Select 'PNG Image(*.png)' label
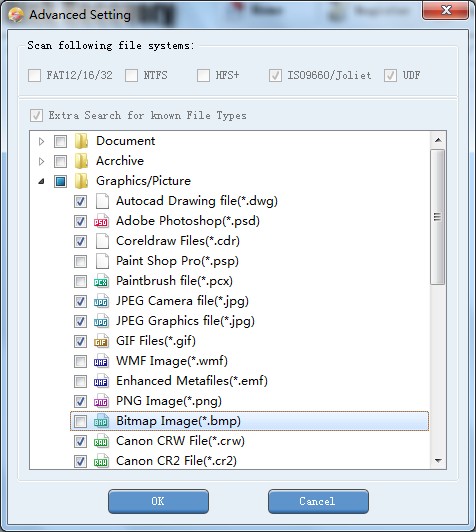 169,401
